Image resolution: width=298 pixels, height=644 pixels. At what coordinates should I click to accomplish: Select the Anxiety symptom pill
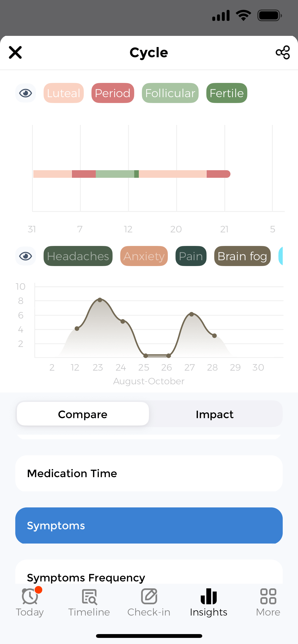click(x=144, y=256)
